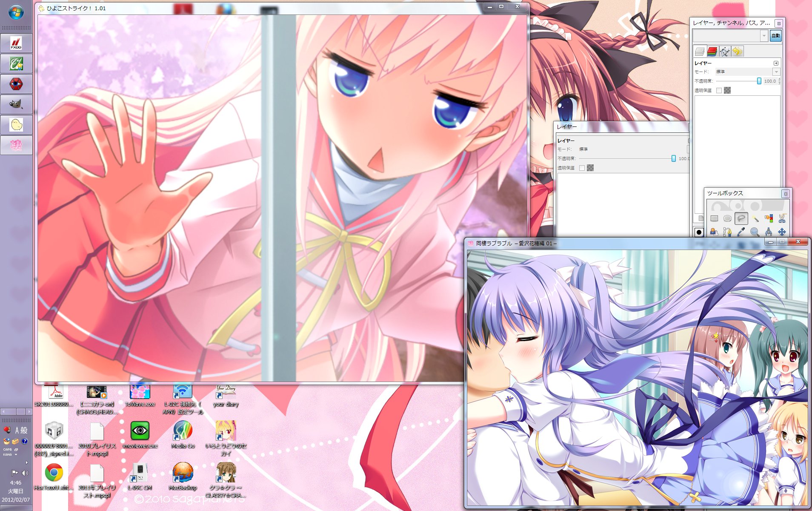The image size is (812, 511).
Task: Switch to the Paths tab
Action: 724,52
